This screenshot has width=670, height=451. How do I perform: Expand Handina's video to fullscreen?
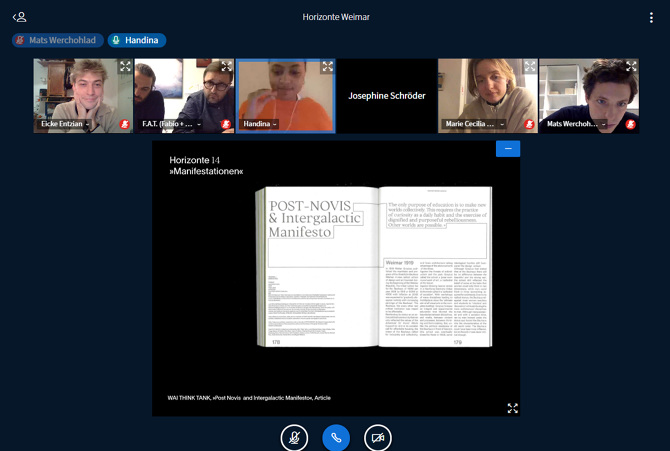[x=327, y=67]
